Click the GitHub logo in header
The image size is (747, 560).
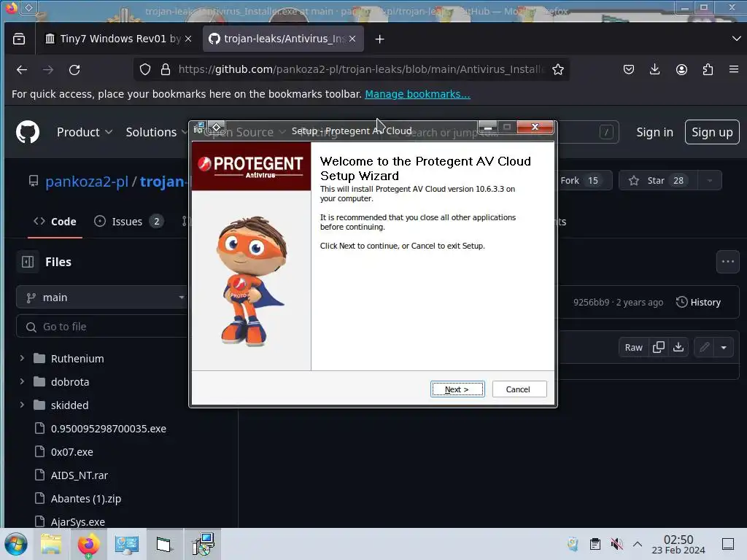point(28,132)
